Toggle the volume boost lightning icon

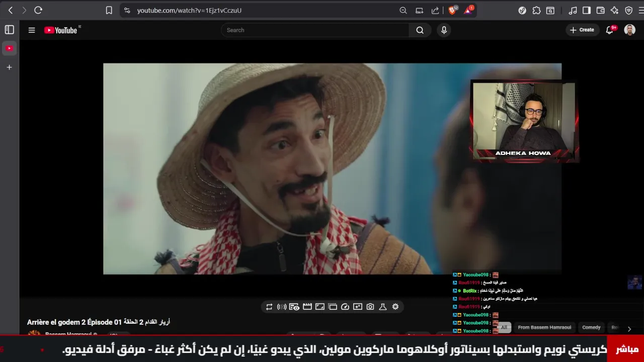pyautogui.click(x=282, y=307)
